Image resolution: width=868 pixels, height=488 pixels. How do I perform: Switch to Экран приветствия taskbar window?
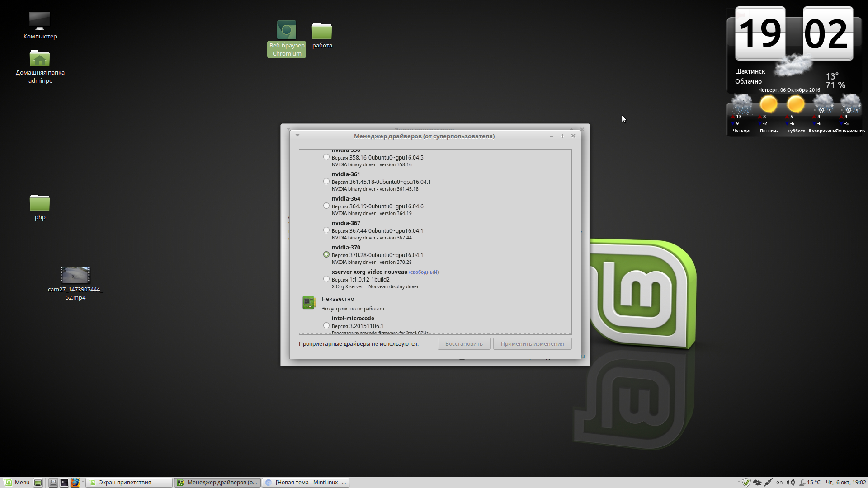tap(129, 483)
